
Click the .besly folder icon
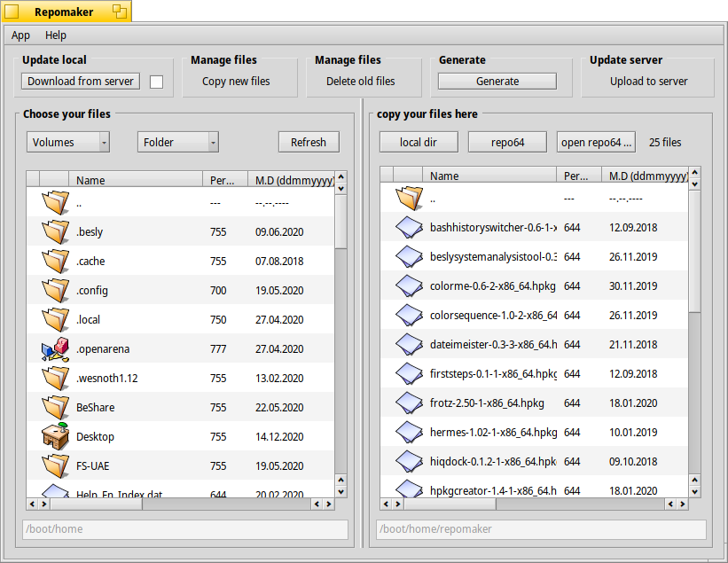[x=54, y=232]
